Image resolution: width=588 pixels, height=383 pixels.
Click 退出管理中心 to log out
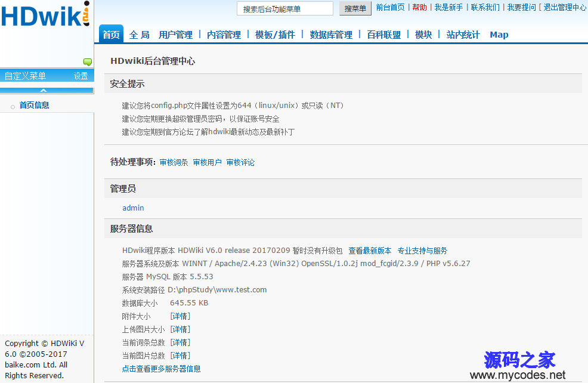565,8
